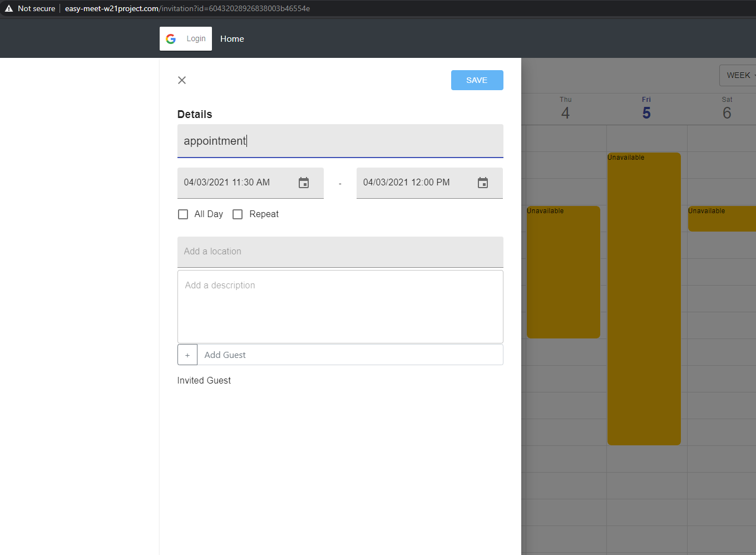The width and height of the screenshot is (756, 555).
Task: Open start date calendar picker icon
Action: click(x=304, y=183)
